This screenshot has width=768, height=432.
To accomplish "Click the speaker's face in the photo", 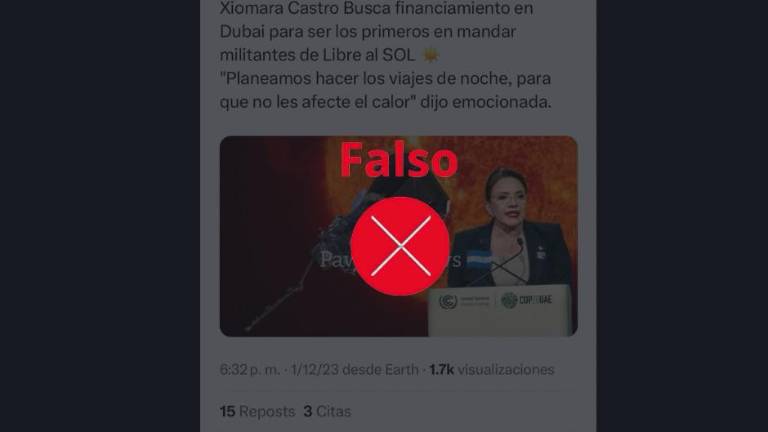I will tap(507, 201).
